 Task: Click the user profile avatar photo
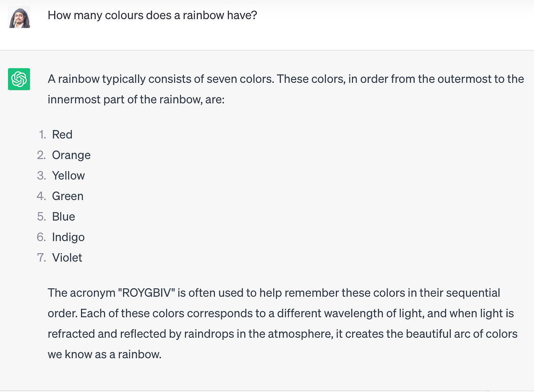pos(20,17)
